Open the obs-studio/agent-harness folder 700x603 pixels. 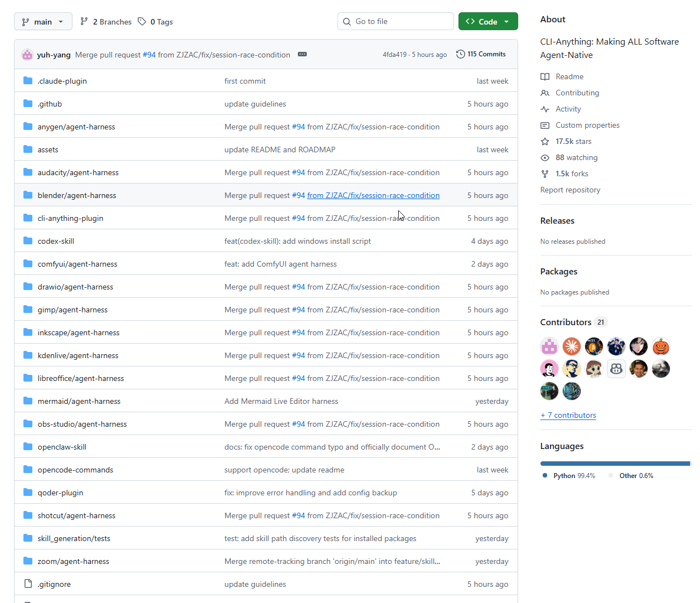[82, 424]
